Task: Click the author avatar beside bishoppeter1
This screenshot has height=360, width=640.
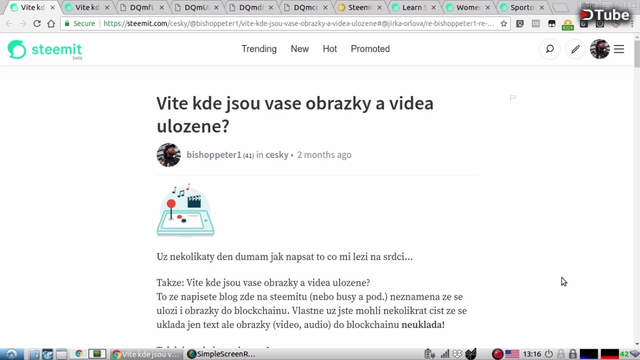Action: point(169,155)
